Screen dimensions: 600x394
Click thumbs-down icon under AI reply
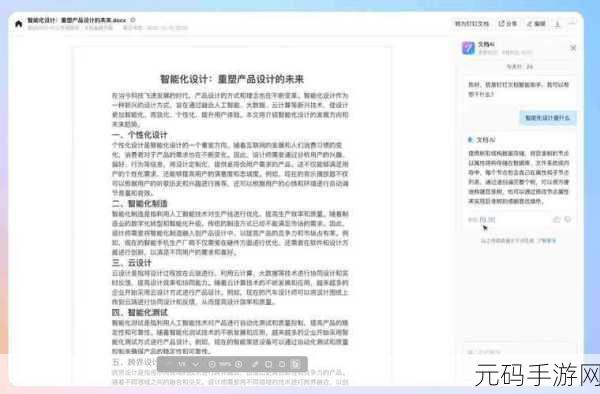(x=568, y=219)
